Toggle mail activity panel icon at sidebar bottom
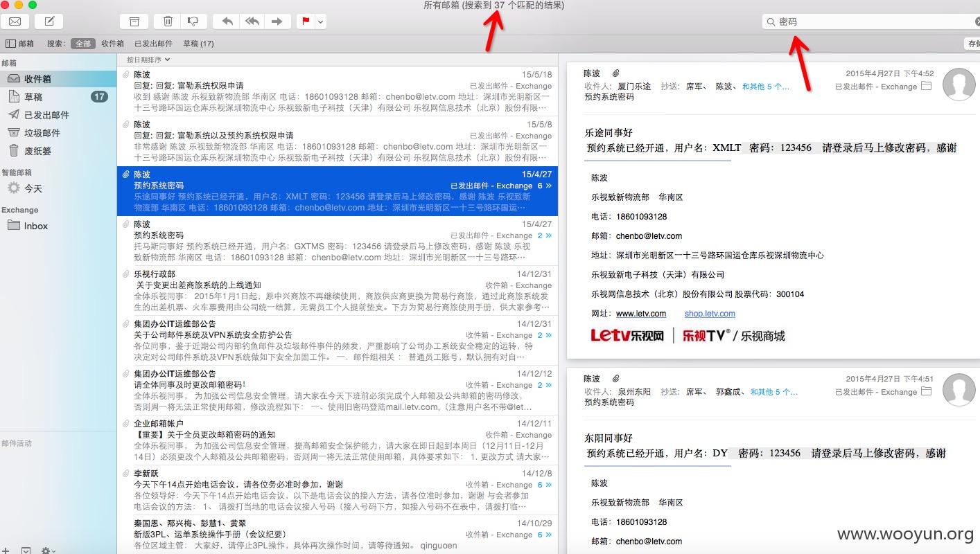 [x=26, y=551]
